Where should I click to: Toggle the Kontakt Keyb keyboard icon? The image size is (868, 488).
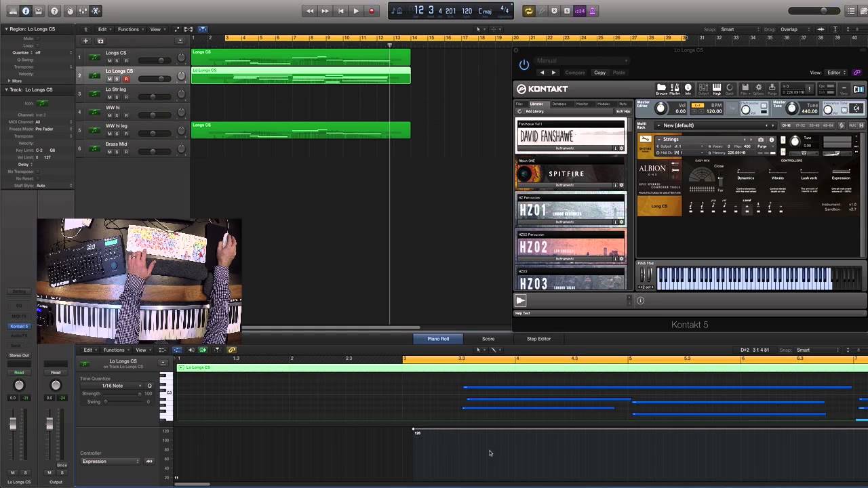(x=717, y=89)
